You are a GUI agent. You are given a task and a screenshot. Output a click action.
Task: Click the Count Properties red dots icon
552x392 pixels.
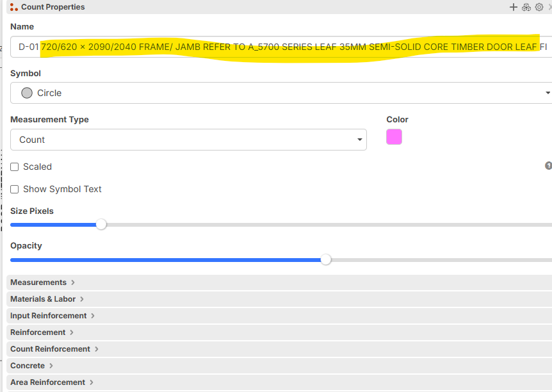13,7
